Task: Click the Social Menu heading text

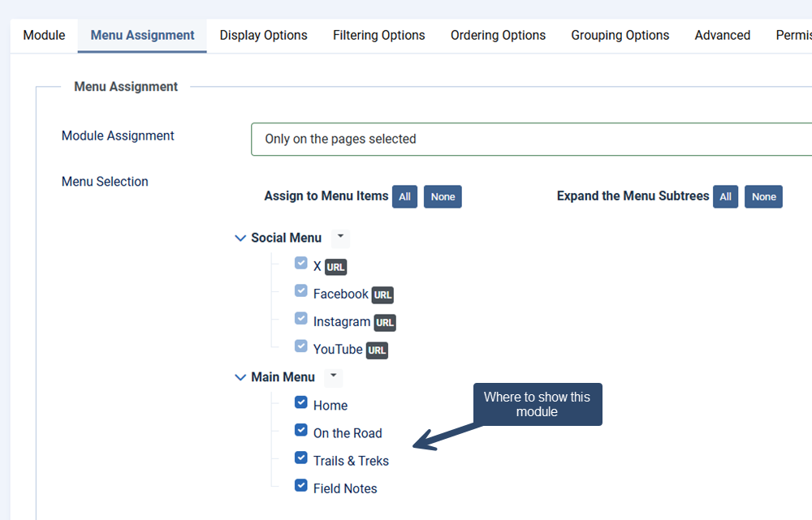Action: click(x=287, y=238)
